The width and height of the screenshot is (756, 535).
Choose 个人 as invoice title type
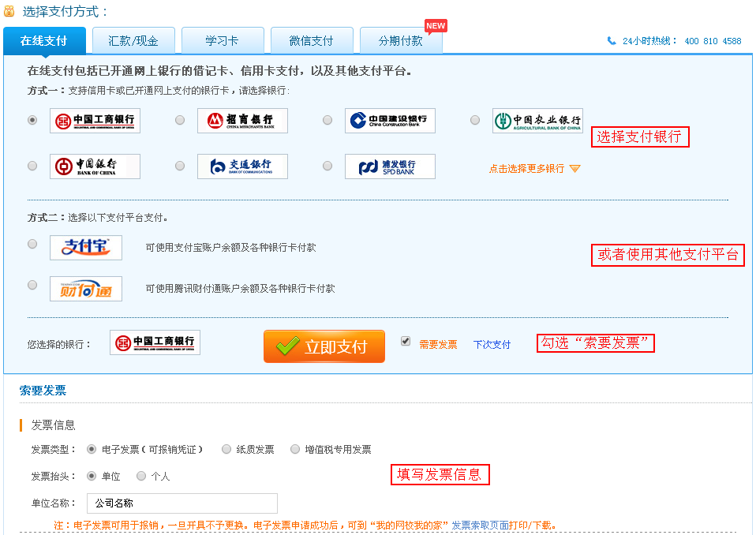click(x=141, y=477)
